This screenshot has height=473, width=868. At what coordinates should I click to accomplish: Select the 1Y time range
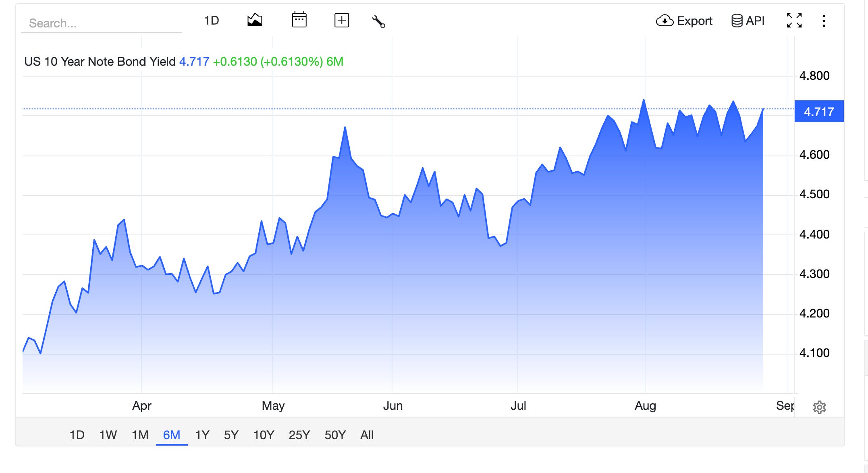pyautogui.click(x=202, y=435)
